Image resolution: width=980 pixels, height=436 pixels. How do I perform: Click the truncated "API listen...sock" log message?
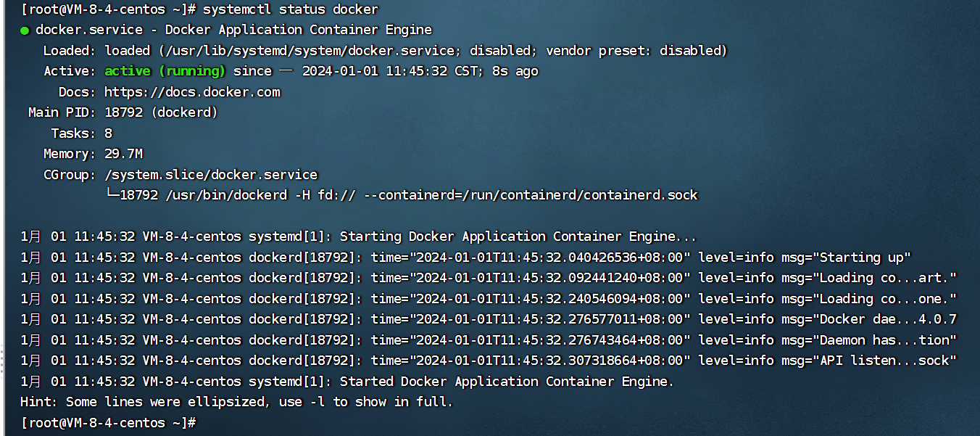click(887, 361)
